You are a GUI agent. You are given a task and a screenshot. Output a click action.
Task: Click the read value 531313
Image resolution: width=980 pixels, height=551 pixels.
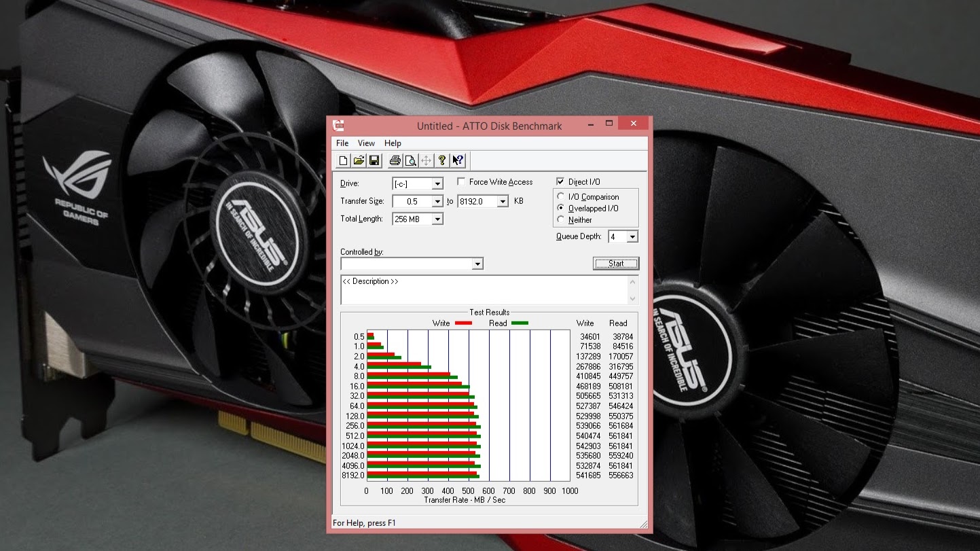[x=621, y=396]
